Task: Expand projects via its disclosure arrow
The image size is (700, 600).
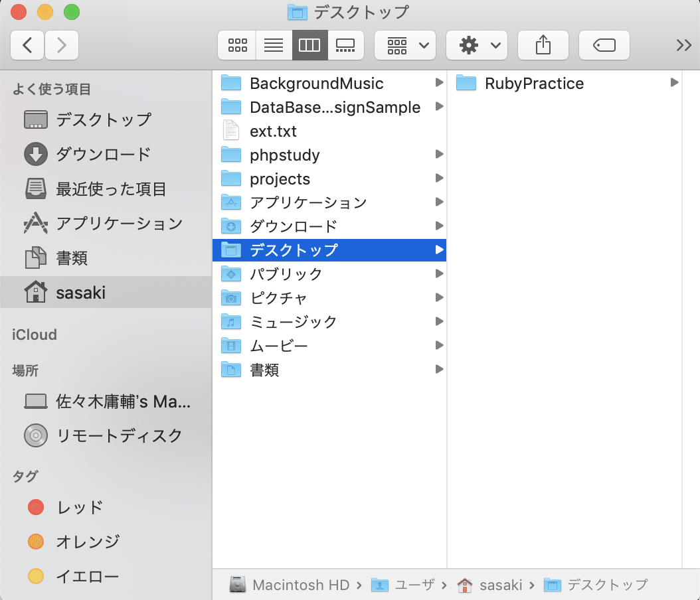Action: pos(439,178)
